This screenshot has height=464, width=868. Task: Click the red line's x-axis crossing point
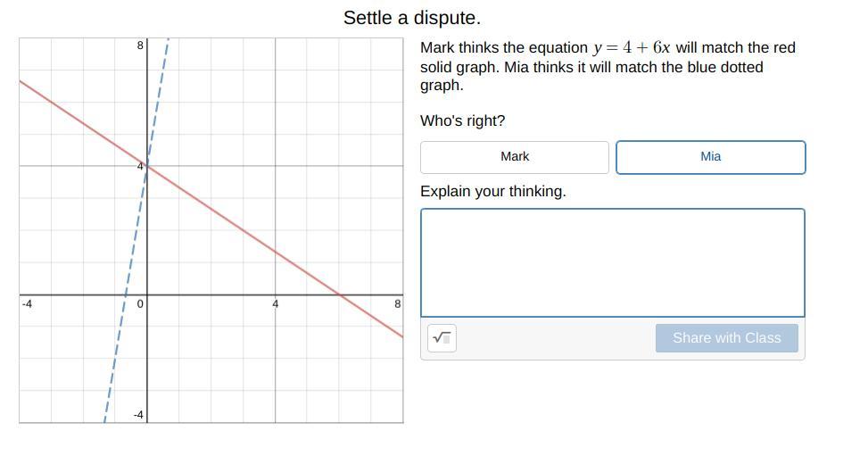pyautogui.click(x=339, y=294)
